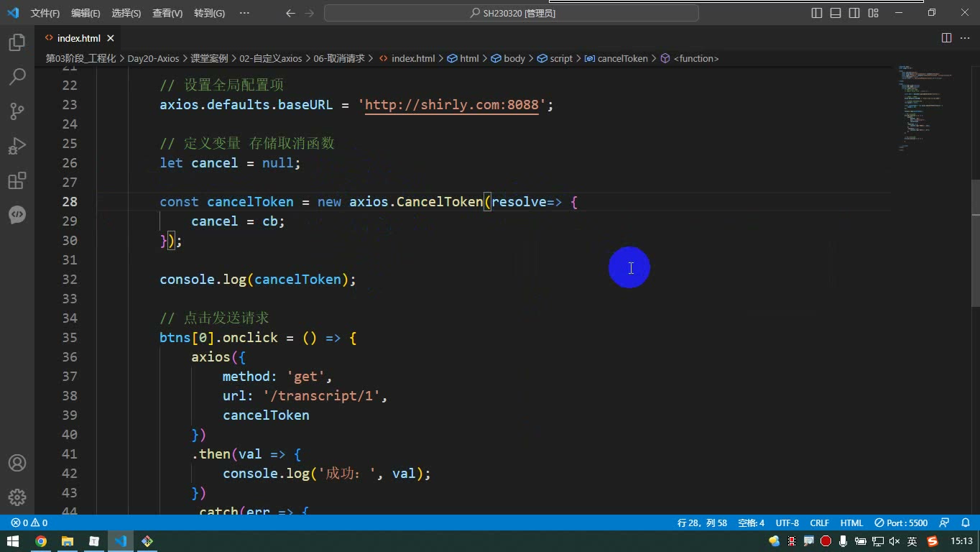Open the Extensions view
The image size is (980, 552).
coord(17,180)
